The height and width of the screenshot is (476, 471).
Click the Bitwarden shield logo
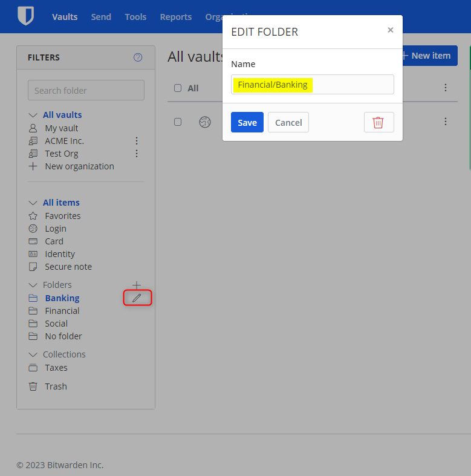pos(26,16)
